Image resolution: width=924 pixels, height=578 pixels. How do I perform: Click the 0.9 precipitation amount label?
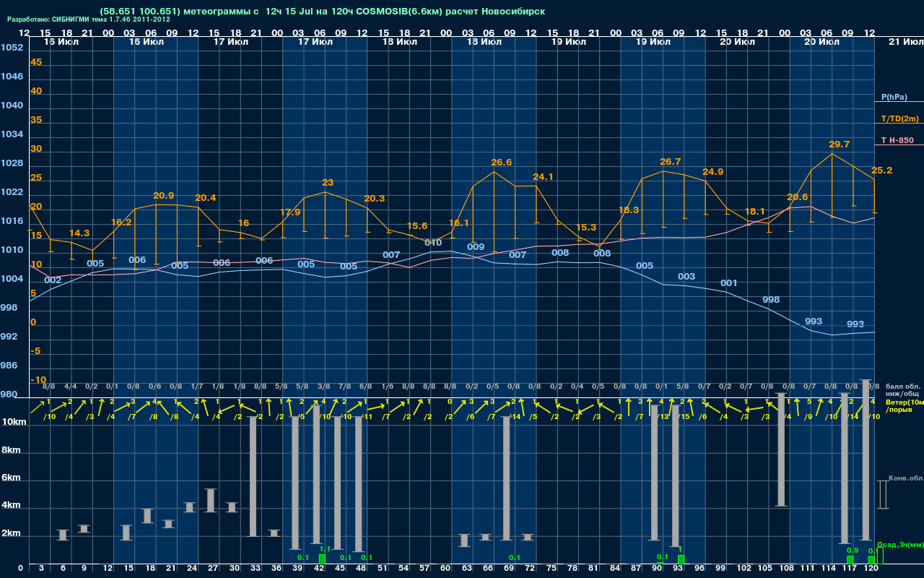pyautogui.click(x=853, y=551)
